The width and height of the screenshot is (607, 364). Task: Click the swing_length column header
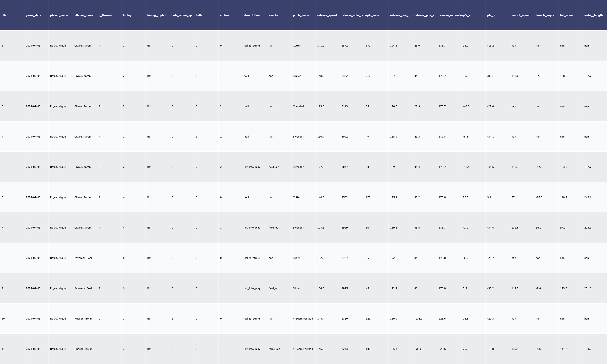(593, 15)
